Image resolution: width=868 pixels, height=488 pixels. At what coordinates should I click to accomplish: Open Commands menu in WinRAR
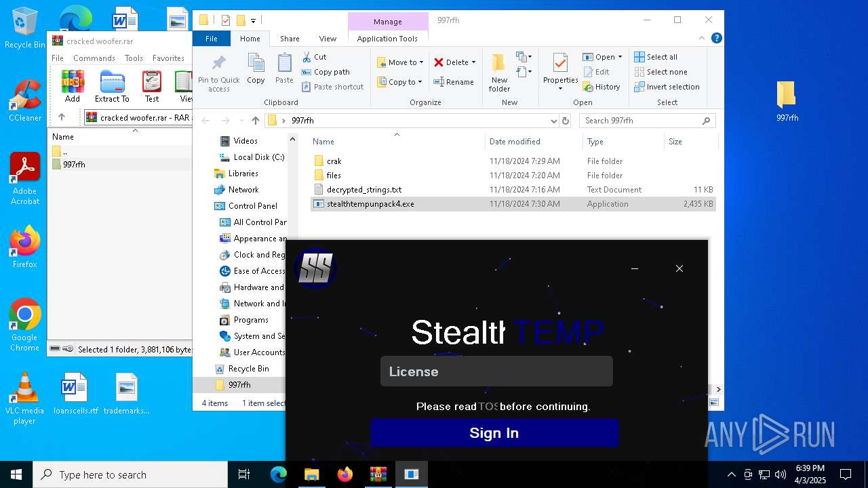pyautogui.click(x=94, y=58)
